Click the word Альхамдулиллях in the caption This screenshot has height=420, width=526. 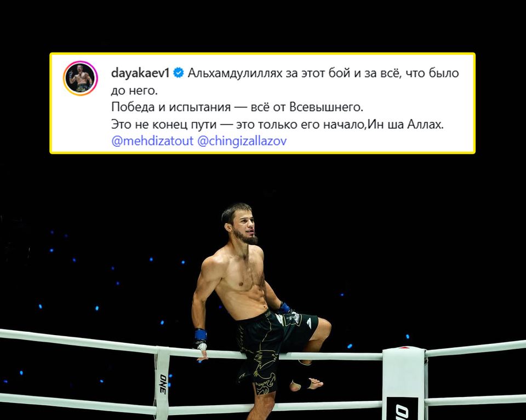[235, 73]
